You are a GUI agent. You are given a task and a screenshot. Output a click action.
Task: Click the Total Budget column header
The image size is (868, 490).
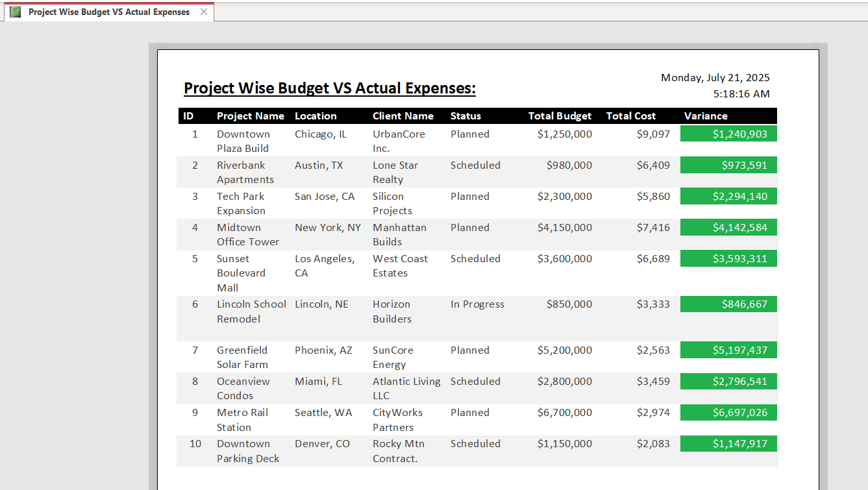[x=560, y=116]
